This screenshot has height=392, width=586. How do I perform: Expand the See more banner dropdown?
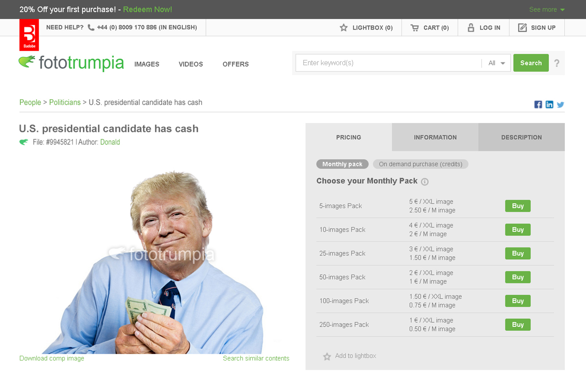point(547,9)
